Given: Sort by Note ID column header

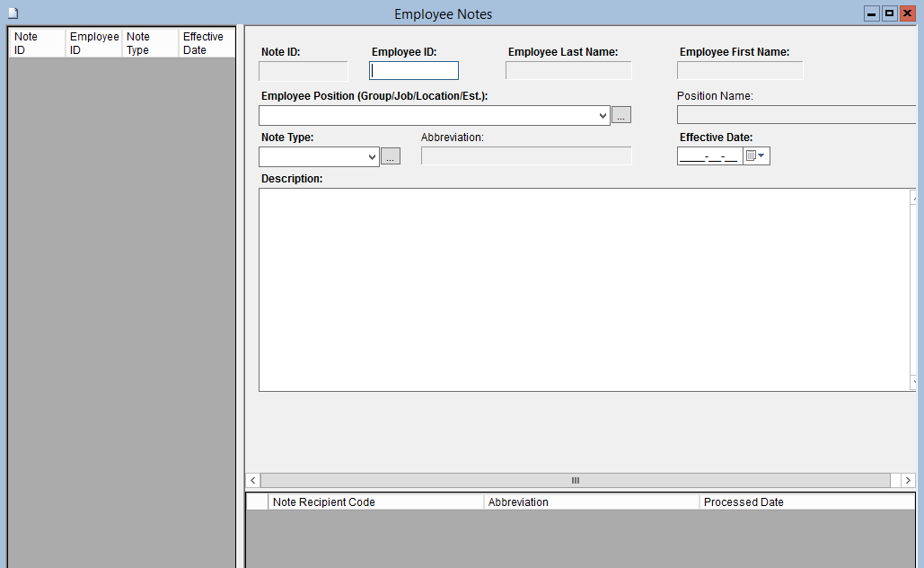Looking at the screenshot, I should 36,43.
